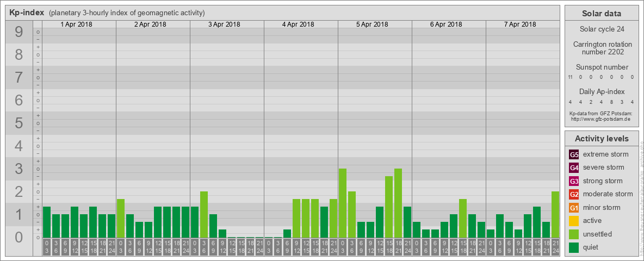Open the www.gfz-potsdam.de link
Screen dimensions: 644x261
click(602, 119)
